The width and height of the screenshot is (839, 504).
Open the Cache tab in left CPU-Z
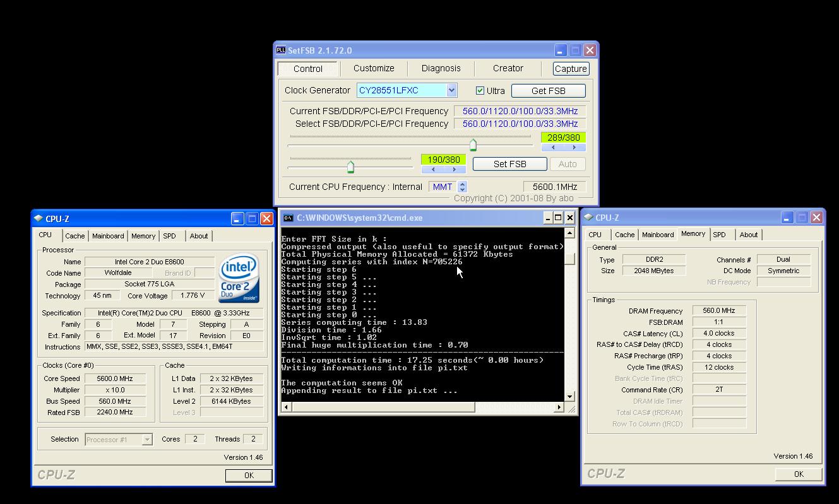(x=74, y=236)
